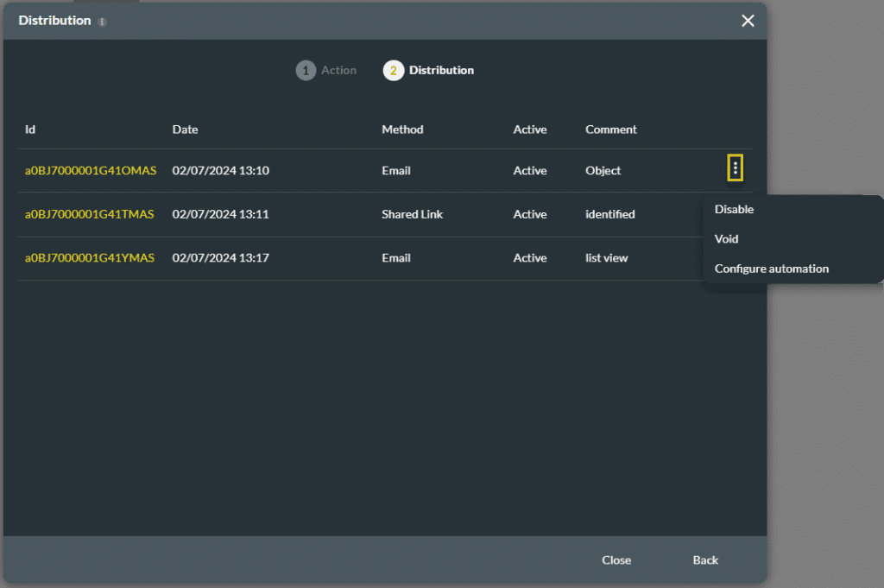Open Configure automation from the menu
This screenshot has width=884, height=588.
click(x=771, y=269)
